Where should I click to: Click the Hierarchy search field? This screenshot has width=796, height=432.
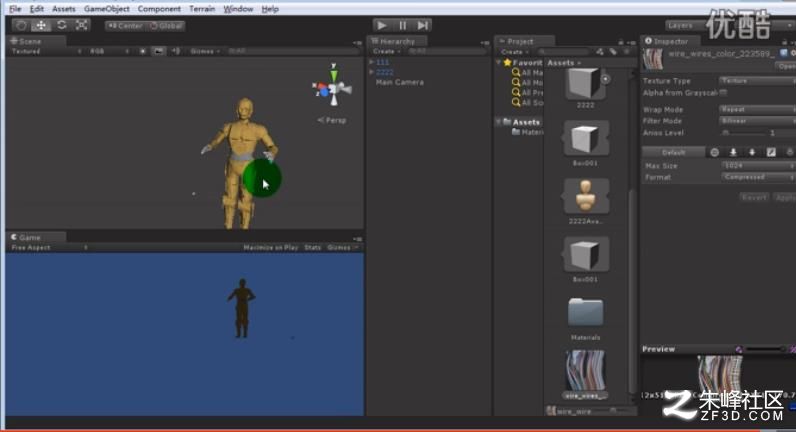click(447, 51)
